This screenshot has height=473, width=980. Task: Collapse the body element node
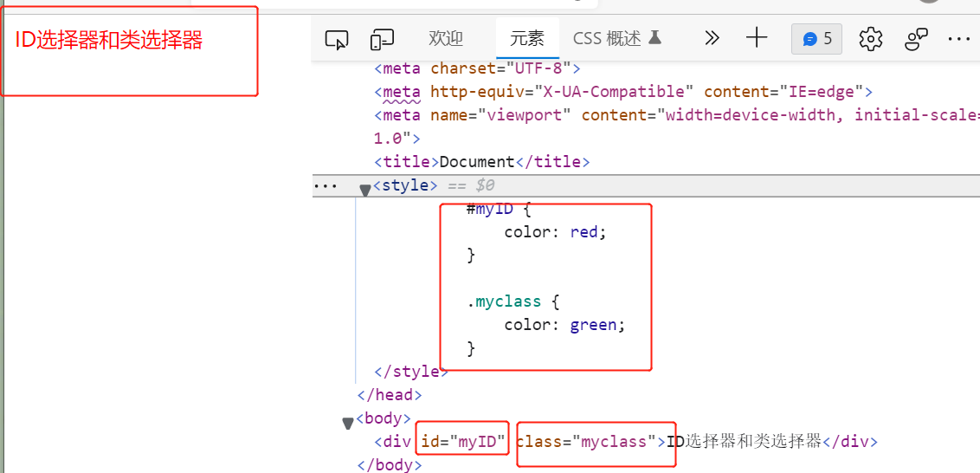[348, 423]
